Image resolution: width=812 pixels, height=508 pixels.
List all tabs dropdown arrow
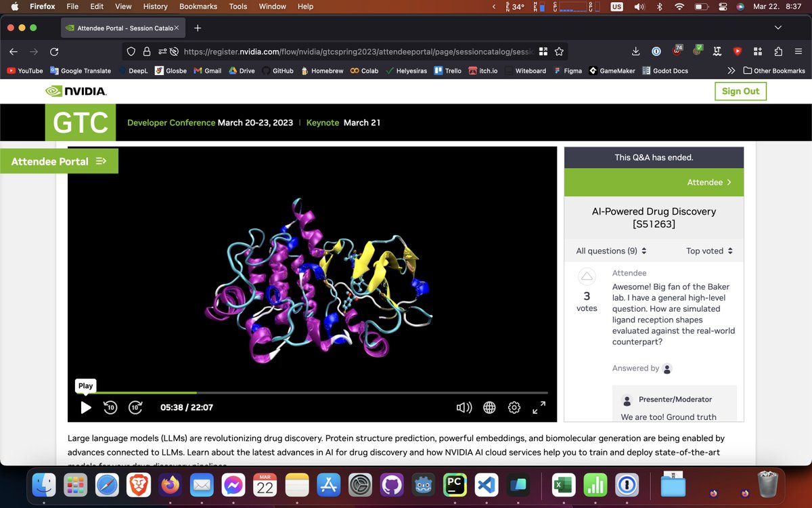[778, 28]
